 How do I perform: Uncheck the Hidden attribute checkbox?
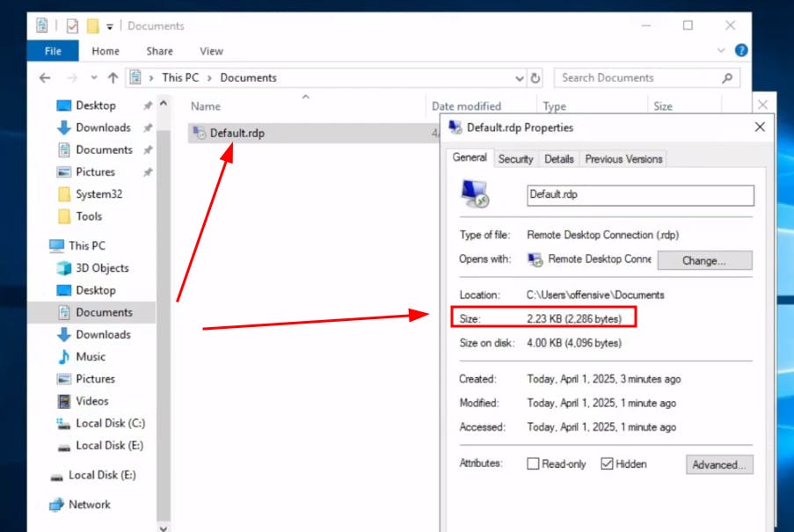point(607,464)
